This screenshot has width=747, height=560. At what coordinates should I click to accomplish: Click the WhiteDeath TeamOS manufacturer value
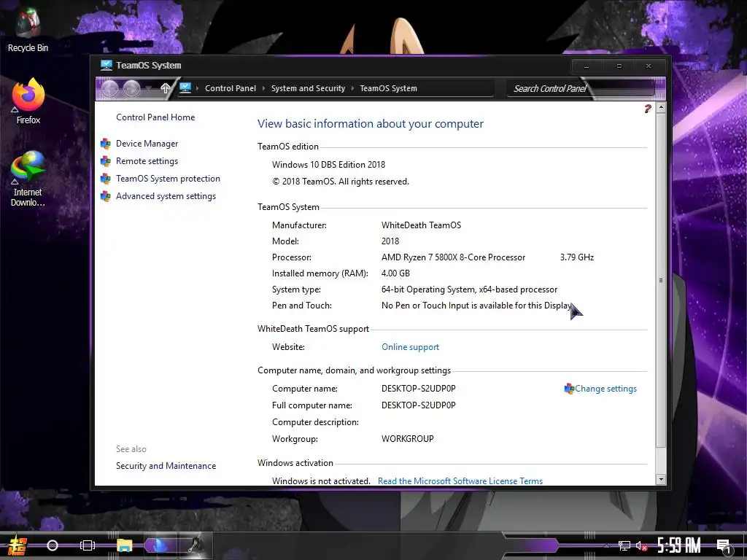[421, 225]
